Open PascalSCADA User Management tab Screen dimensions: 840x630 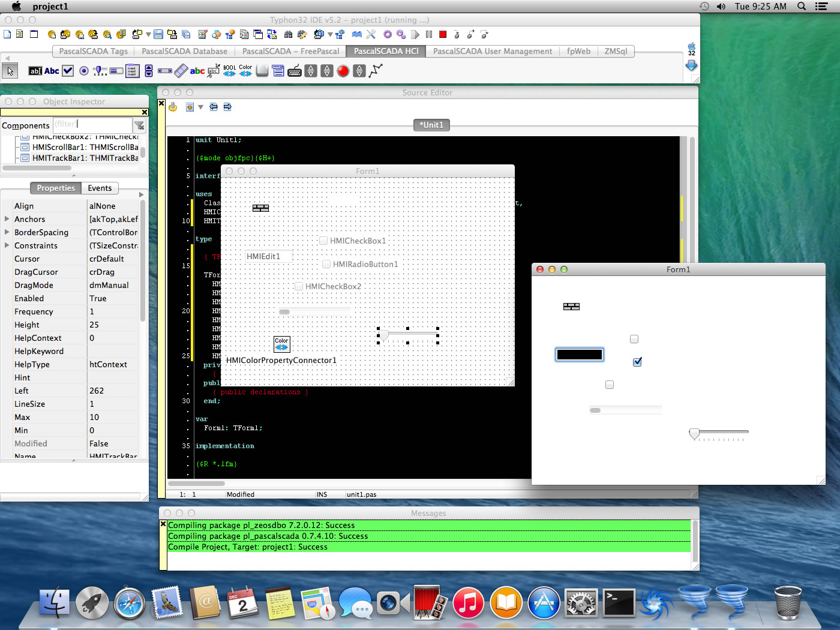point(493,51)
